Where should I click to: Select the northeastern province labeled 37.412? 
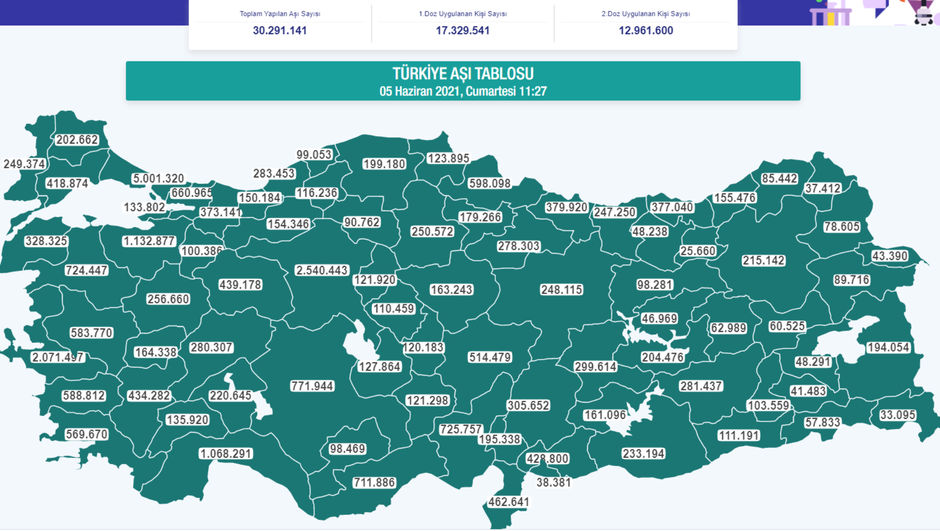coord(823,188)
